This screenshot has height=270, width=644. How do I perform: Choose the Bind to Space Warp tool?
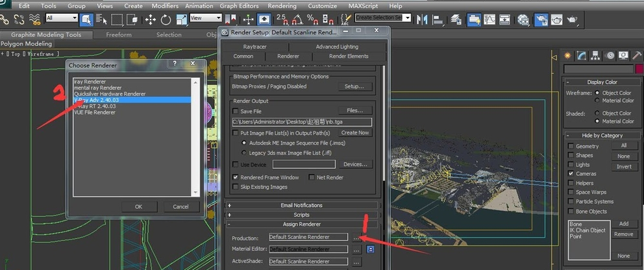pos(35,19)
